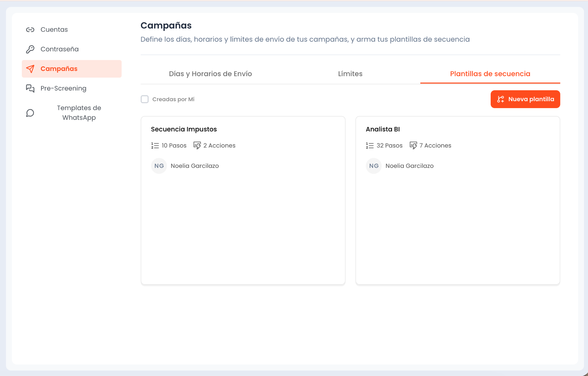Viewport: 588px width, 376px height.
Task: Click the actions icon in Analista BI card
Action: coord(413,145)
